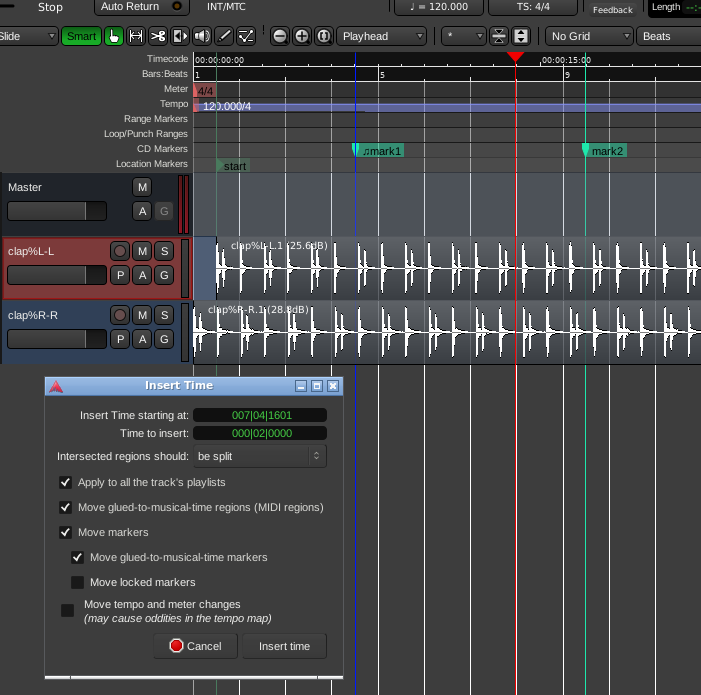Screen dimensions: 701x695
Task: Select the Grab (hand) tool
Action: tap(114, 36)
